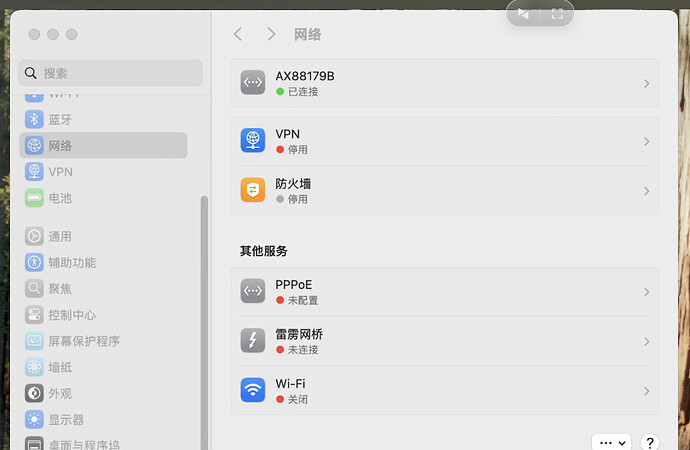This screenshot has height=450, width=690.
Task: Click the VPN globe icon in network list
Action: (x=253, y=140)
